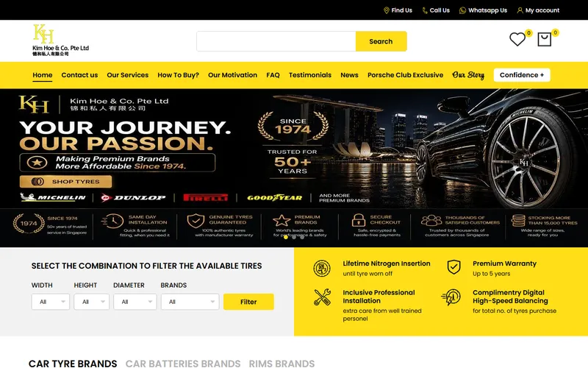Select the first banner carousel dot
Image resolution: width=588 pixels, height=368 pixels.
pos(286,237)
